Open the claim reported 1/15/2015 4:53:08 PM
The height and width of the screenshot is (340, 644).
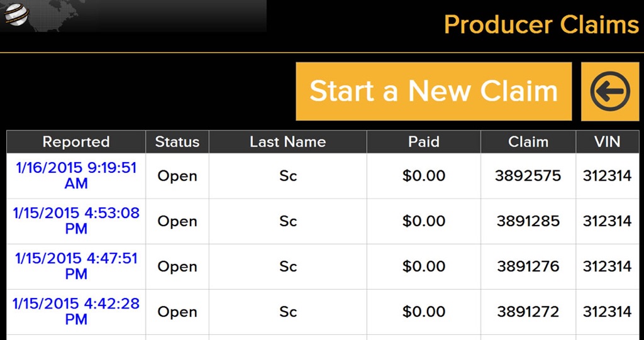click(76, 221)
